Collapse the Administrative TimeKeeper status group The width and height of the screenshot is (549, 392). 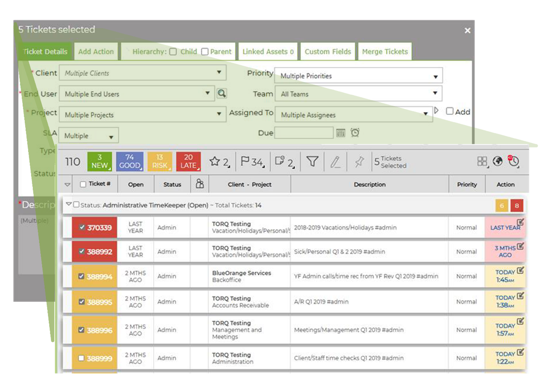tap(68, 205)
